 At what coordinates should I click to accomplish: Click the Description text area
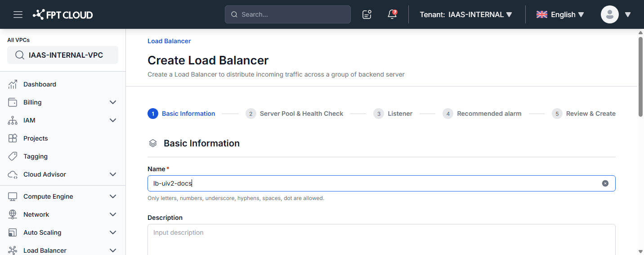point(381,239)
